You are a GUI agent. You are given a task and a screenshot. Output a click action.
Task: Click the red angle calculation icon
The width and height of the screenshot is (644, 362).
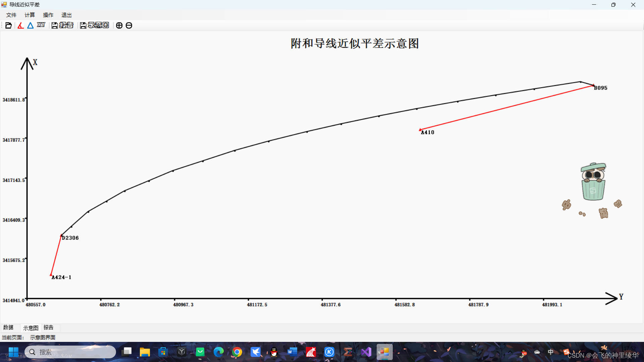click(20, 25)
